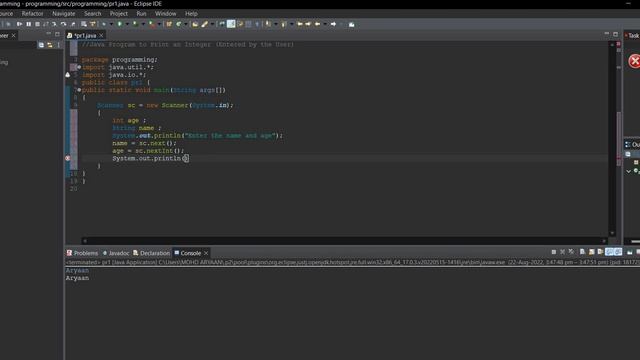Toggle show console when standard error changes

tap(618, 252)
